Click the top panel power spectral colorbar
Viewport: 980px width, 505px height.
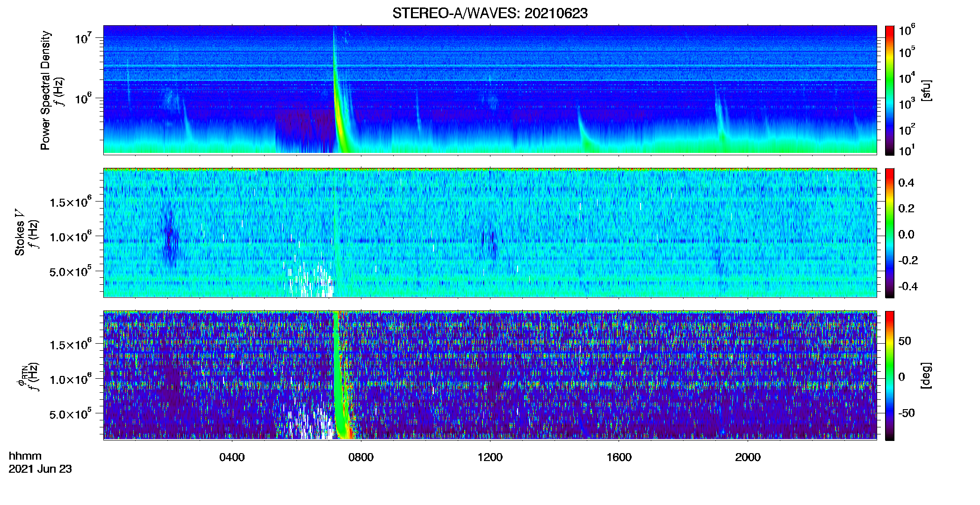pyautogui.click(x=890, y=90)
